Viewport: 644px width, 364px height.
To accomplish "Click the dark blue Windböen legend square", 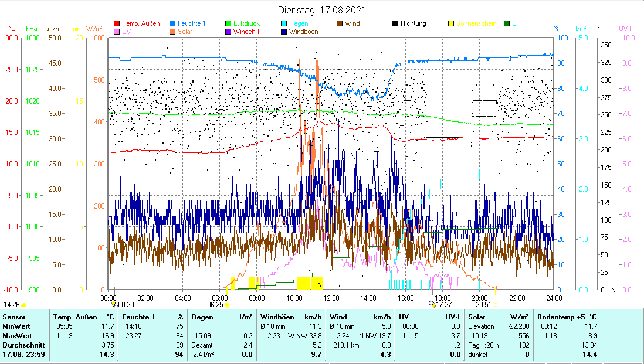I will coord(284,32).
